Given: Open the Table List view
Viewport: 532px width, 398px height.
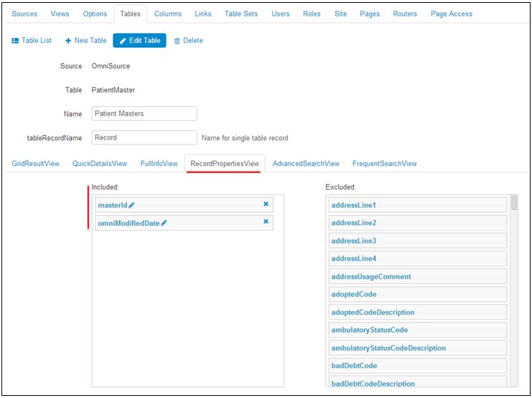Looking at the screenshot, I should [x=32, y=41].
